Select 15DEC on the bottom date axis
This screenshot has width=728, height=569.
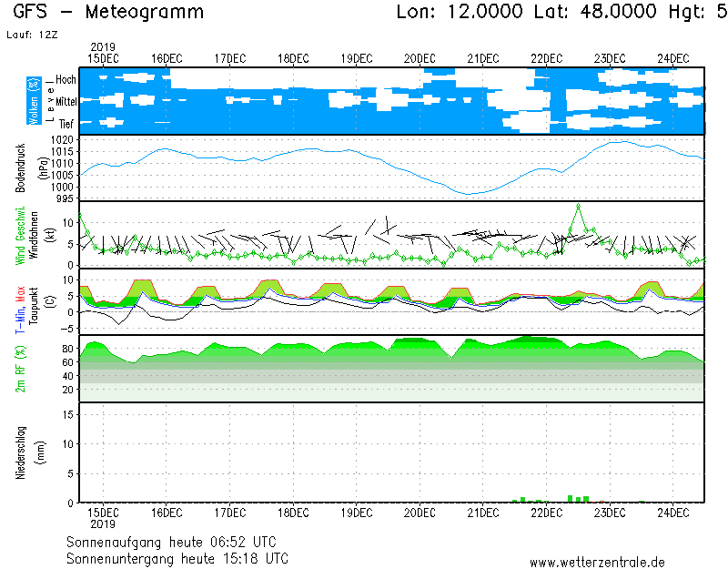(103, 513)
